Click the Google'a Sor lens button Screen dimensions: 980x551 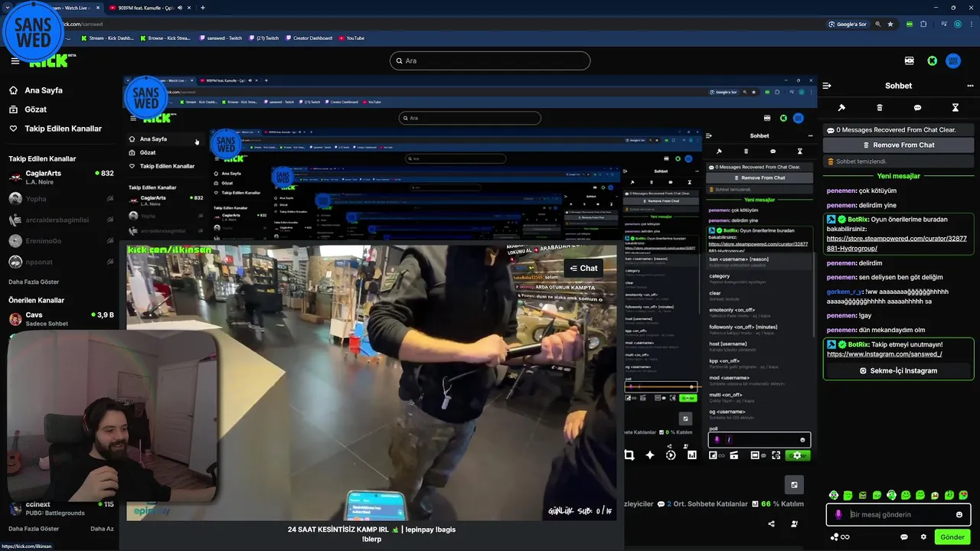click(x=848, y=24)
